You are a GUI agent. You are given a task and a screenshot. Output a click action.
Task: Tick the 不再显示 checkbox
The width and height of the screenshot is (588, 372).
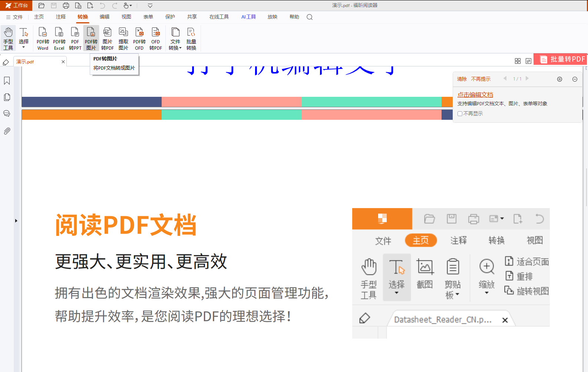point(460,113)
